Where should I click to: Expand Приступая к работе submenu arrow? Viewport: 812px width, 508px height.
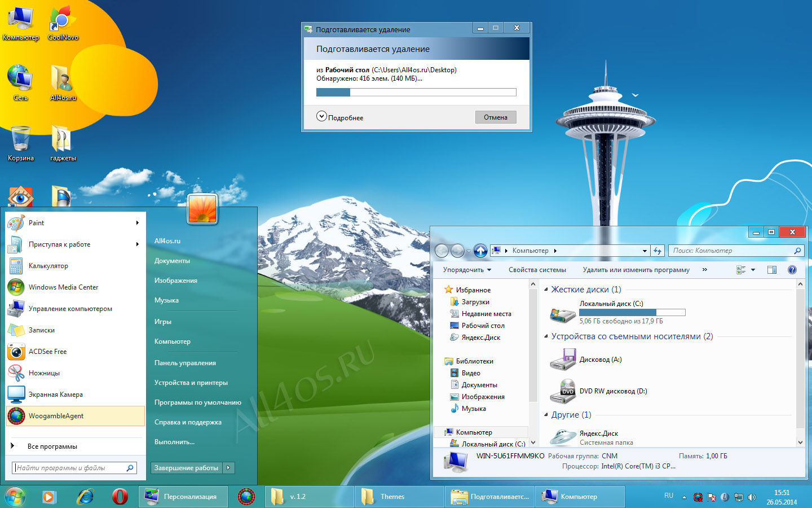[137, 244]
